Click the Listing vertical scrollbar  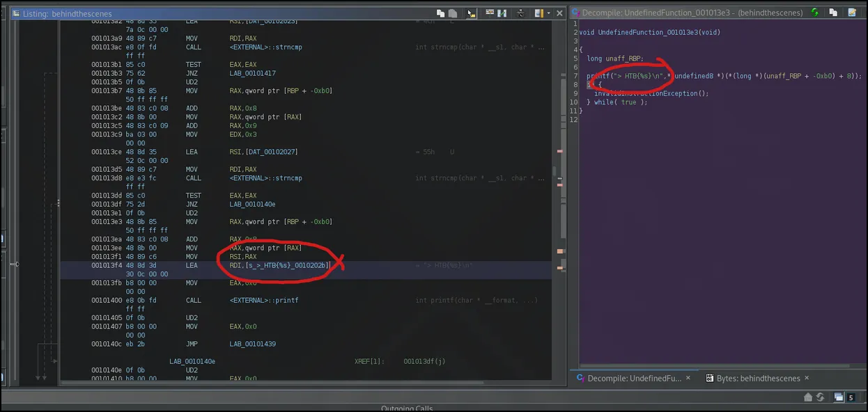tap(555, 171)
